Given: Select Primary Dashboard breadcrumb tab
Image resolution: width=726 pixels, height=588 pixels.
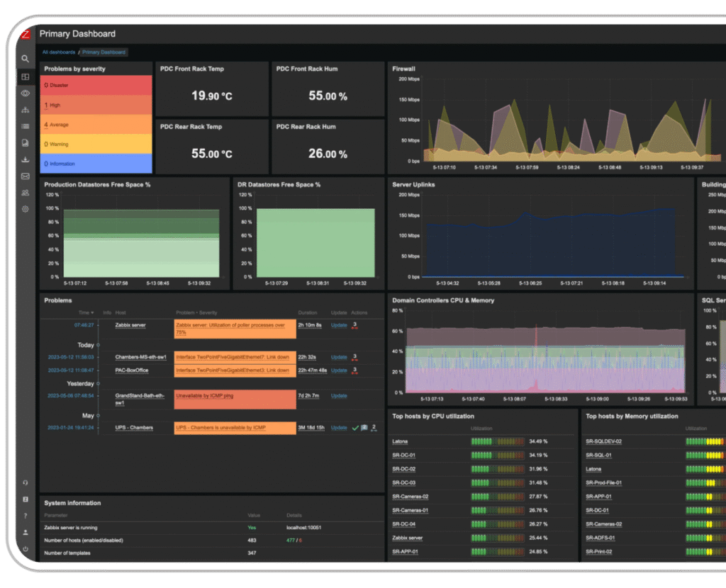Looking at the screenshot, I should click(104, 52).
